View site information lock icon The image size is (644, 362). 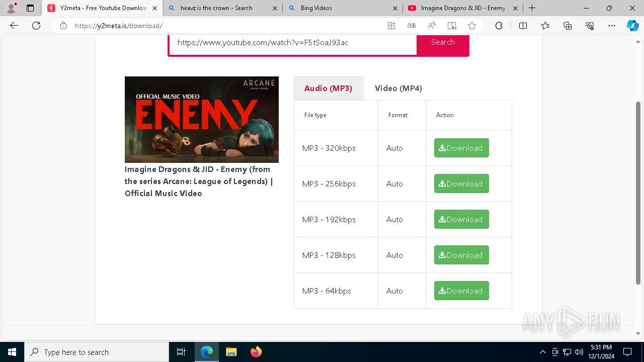pos(63,26)
